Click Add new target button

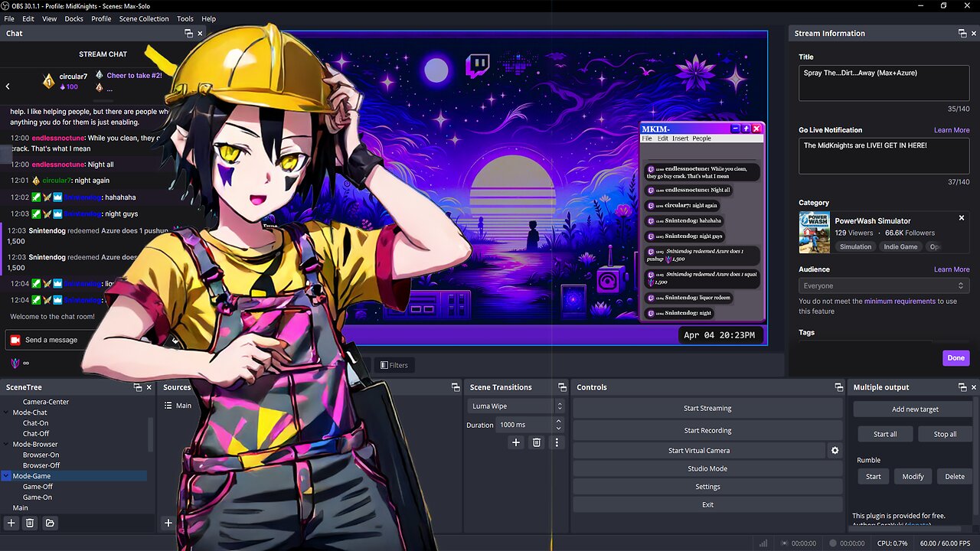coord(915,409)
